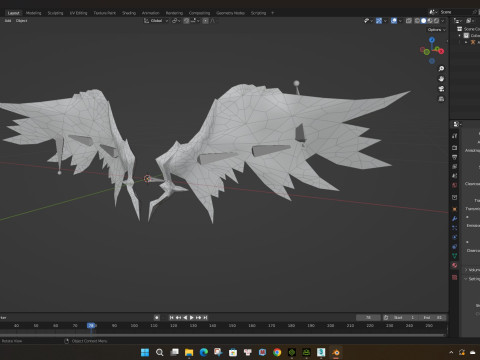The image size is (480, 360).
Task: Click the Scene name field
Action: [x=455, y=12]
